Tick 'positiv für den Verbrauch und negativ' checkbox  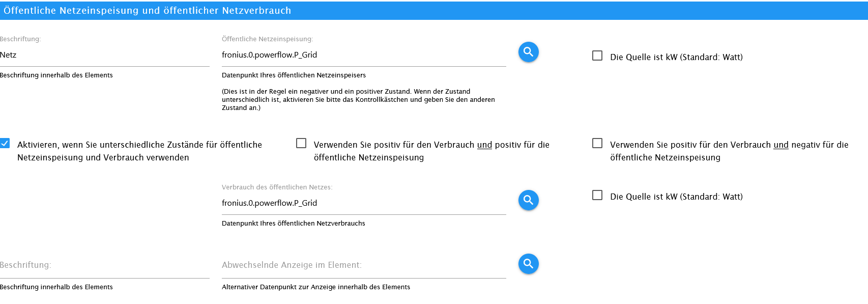597,144
